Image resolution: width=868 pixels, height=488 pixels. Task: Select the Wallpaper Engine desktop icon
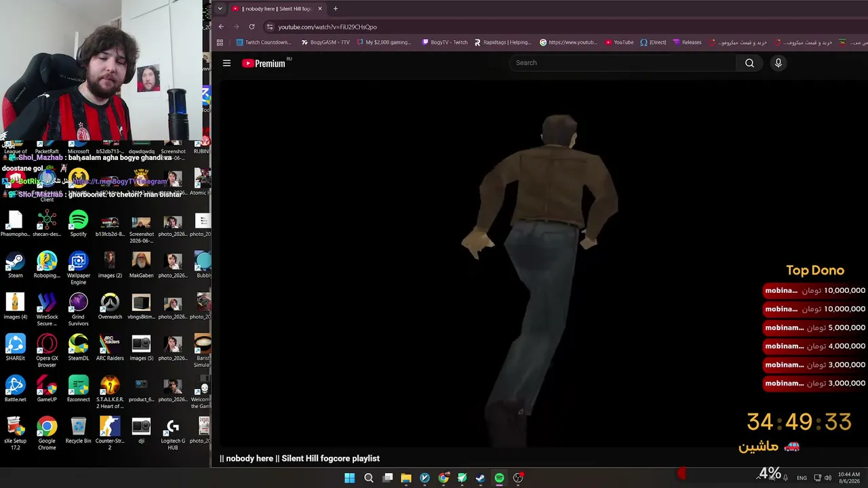78,268
